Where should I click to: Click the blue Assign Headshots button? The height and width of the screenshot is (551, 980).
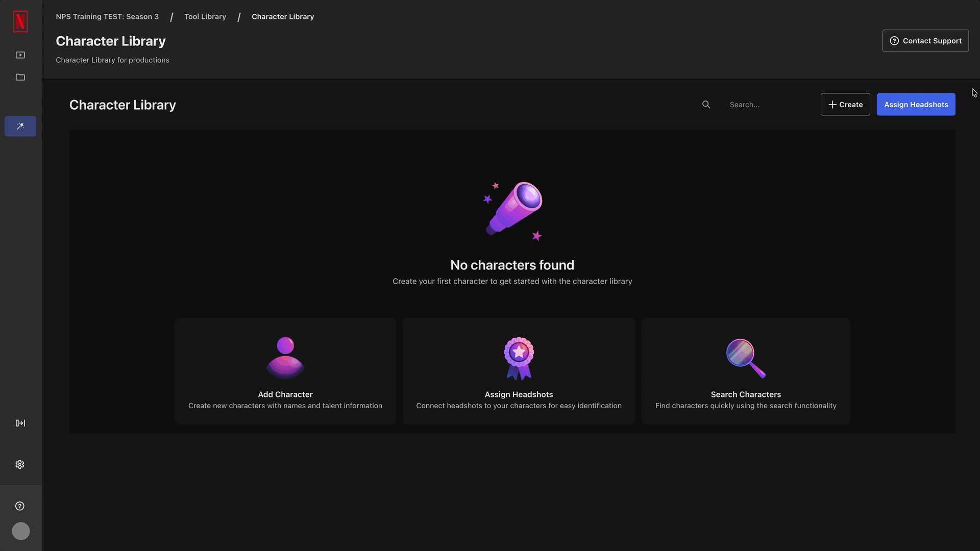click(x=916, y=105)
